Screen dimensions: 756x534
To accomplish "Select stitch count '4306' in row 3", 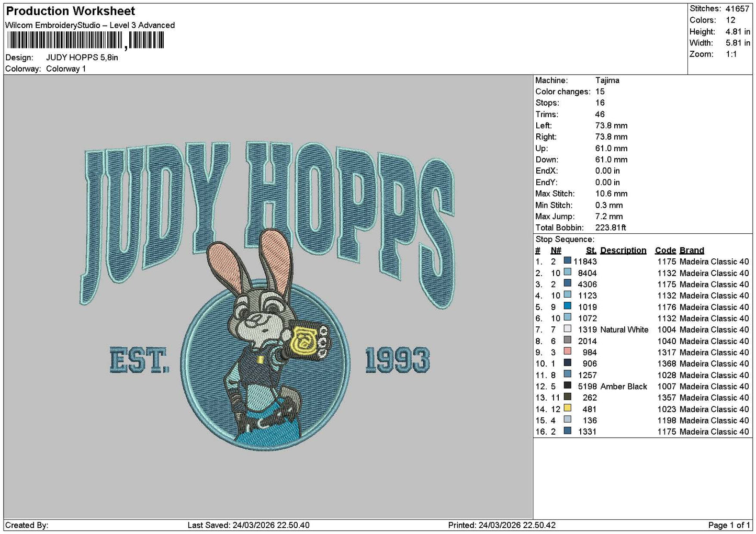I will click(x=587, y=285).
